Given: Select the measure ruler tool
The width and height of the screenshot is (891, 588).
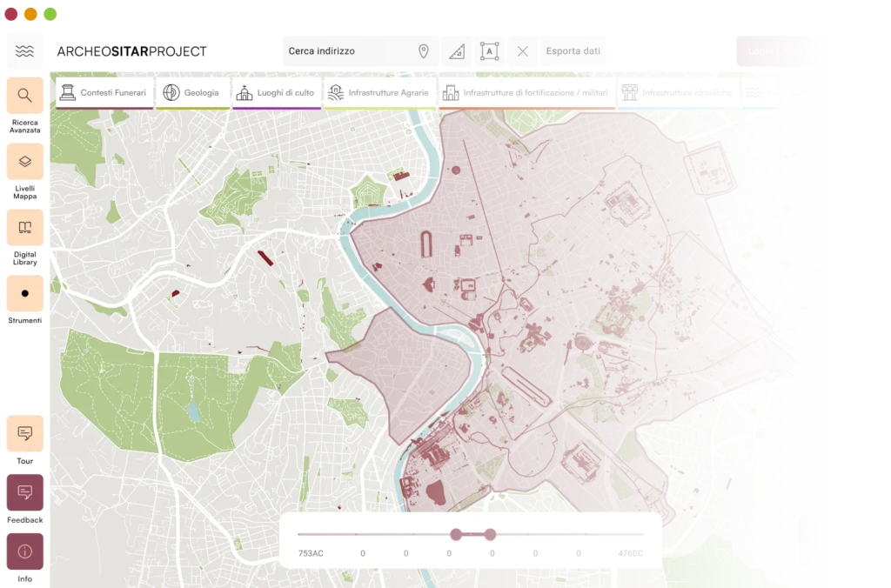Looking at the screenshot, I should (457, 51).
